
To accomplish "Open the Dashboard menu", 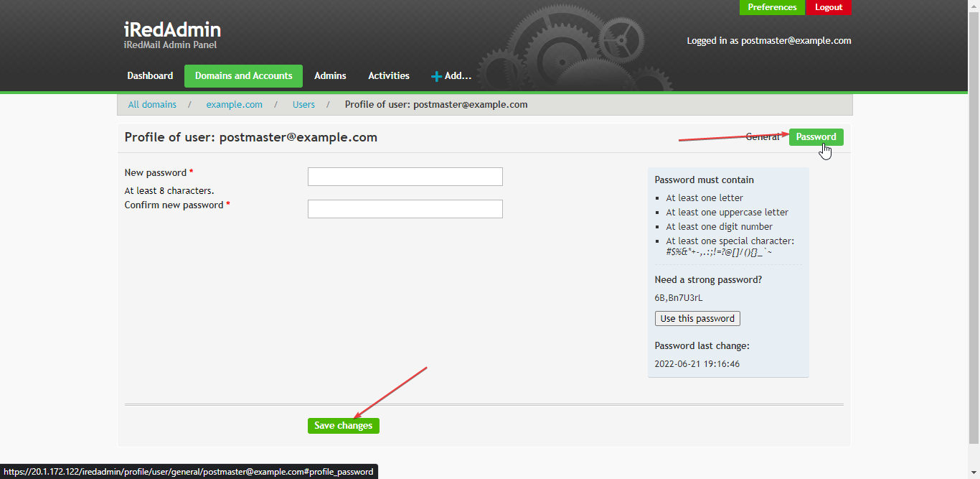I will coord(150,75).
